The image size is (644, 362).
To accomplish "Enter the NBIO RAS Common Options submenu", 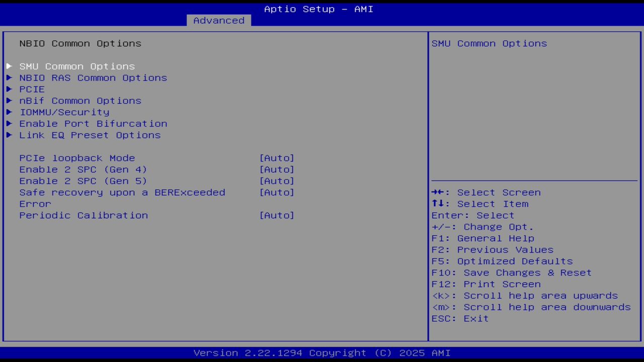I will (x=93, y=77).
